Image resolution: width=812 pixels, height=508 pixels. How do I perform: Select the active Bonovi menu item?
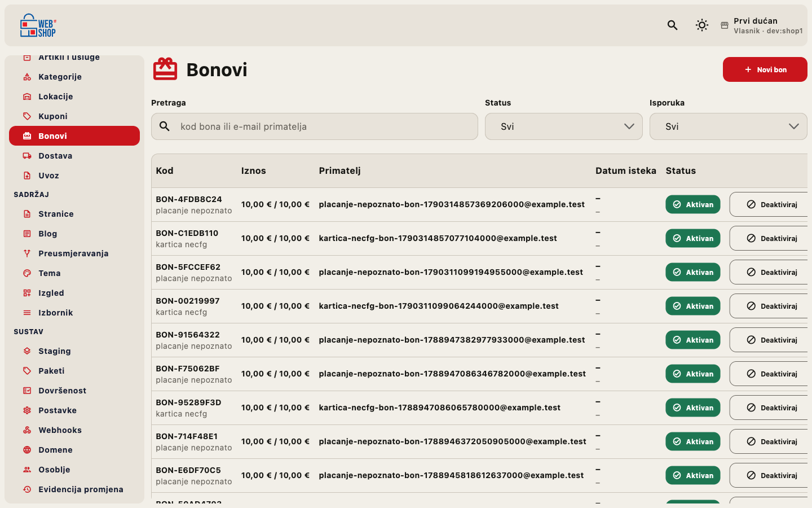[x=74, y=136]
